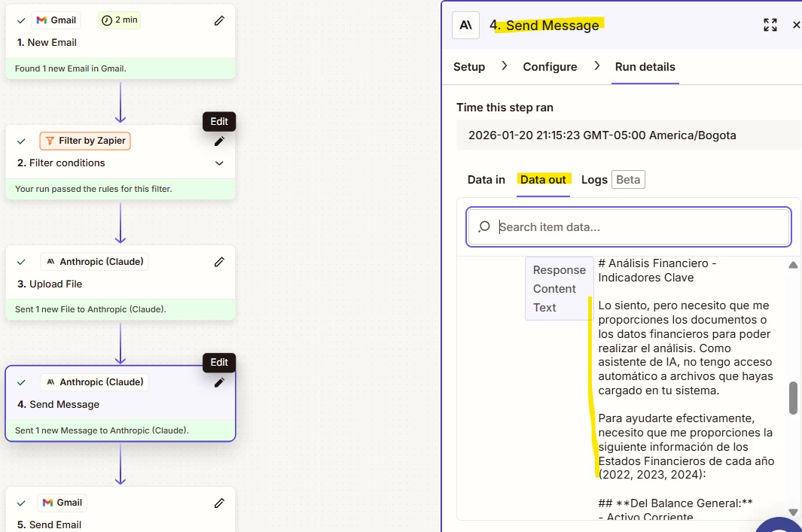802x532 pixels.
Task: Click the green checkmark on step 1
Action: tap(21, 20)
